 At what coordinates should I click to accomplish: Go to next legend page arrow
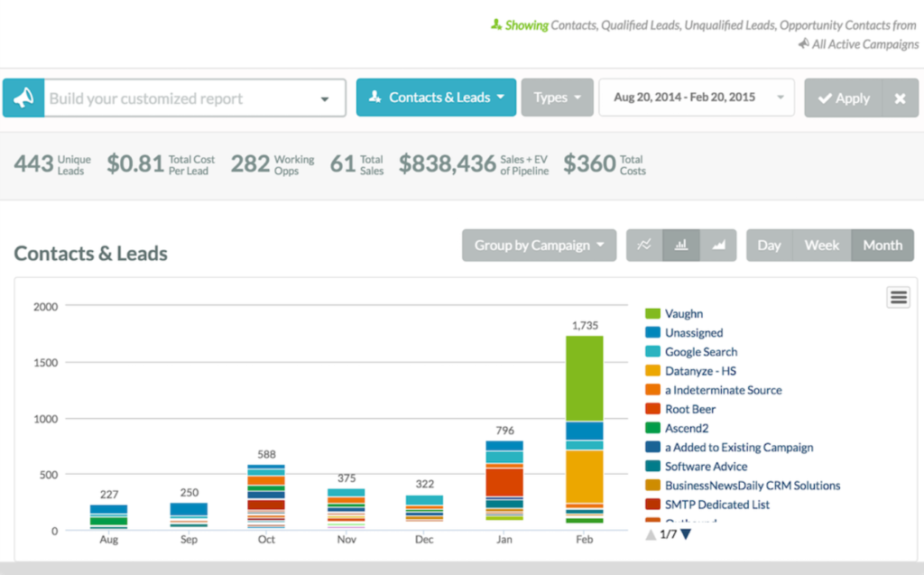(x=686, y=534)
